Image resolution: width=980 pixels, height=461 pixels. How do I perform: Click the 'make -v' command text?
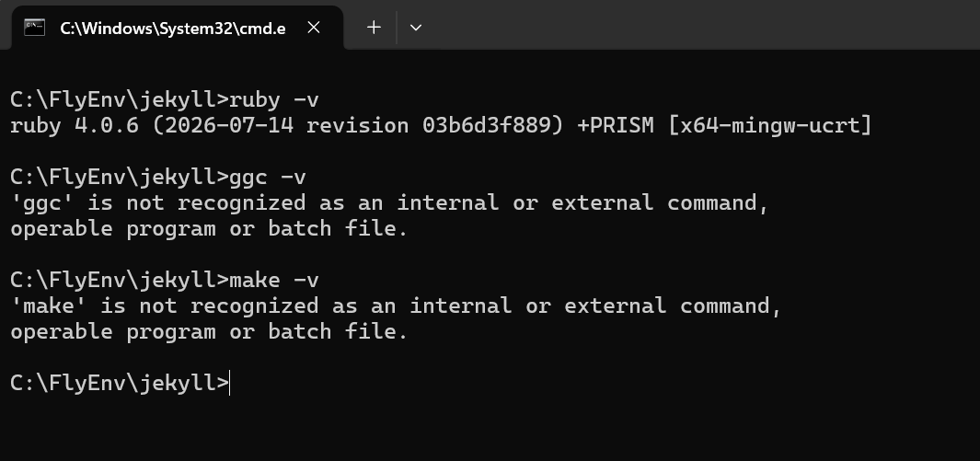click(274, 279)
